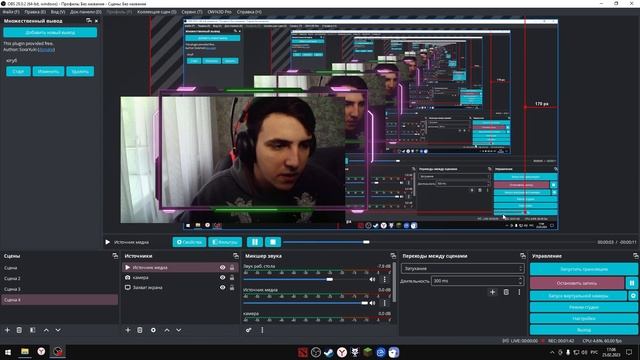Lock the screen capture source row
Image resolution: width=640 pixels, height=360 pixels.
[x=232, y=287]
